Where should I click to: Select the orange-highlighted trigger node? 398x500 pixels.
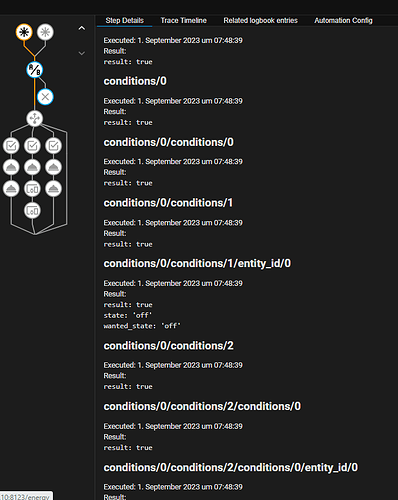(x=24, y=32)
